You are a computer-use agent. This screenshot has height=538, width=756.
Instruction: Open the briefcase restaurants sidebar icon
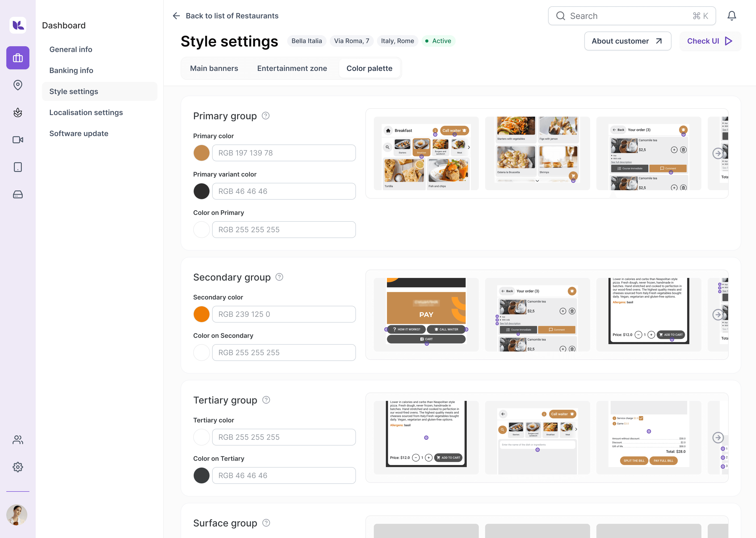point(18,58)
